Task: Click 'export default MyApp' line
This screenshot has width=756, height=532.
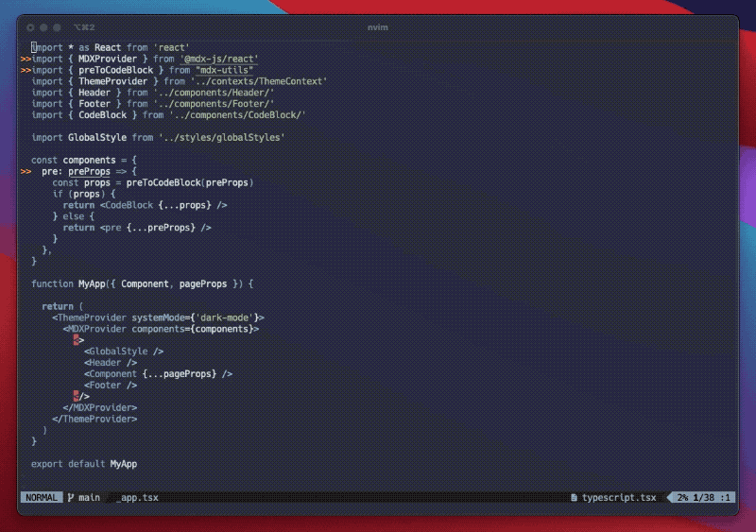Action: [84, 464]
